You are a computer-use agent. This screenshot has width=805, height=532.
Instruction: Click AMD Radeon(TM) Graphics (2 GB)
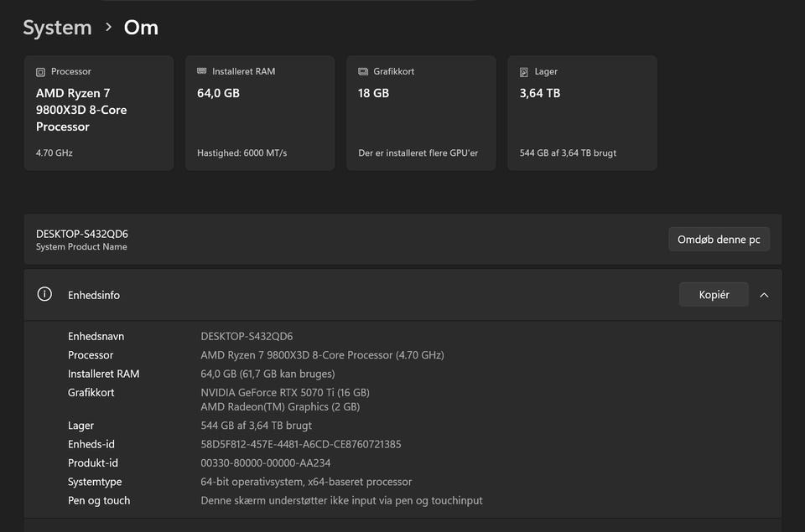point(280,407)
